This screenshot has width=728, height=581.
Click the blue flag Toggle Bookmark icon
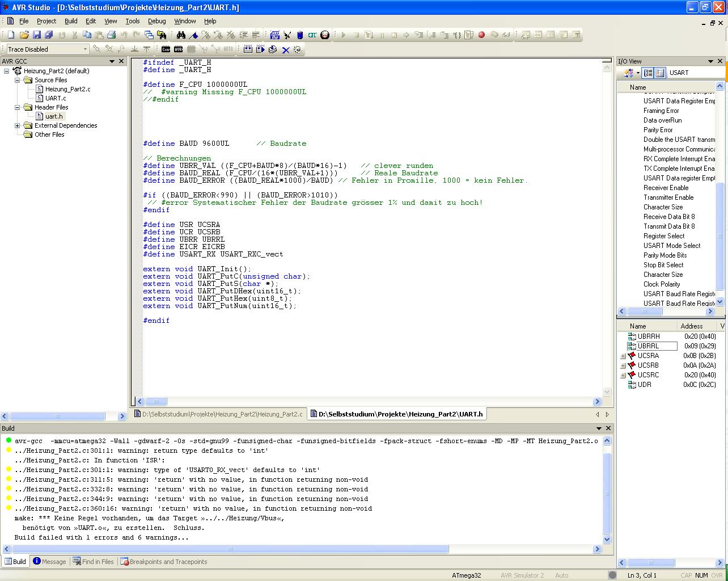coord(193,35)
